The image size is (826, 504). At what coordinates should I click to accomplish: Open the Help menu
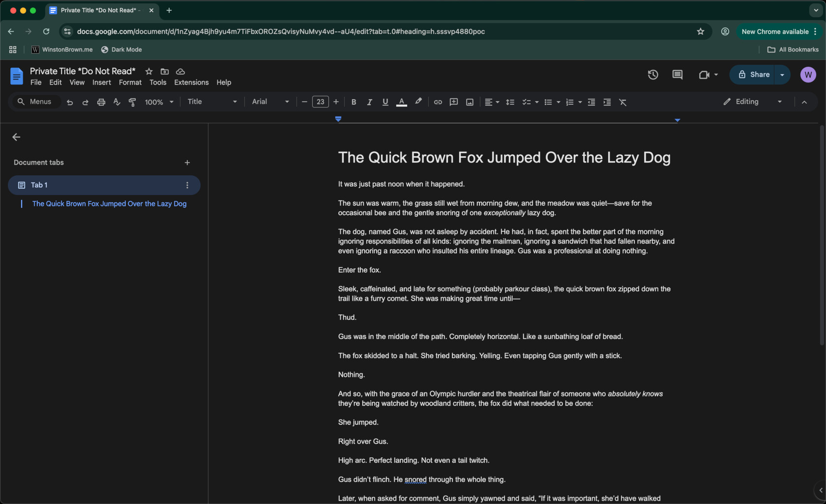(224, 83)
